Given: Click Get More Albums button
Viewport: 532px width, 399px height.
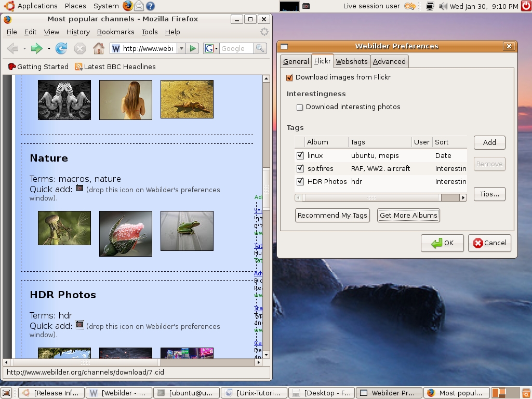Looking at the screenshot, I should pos(408,216).
